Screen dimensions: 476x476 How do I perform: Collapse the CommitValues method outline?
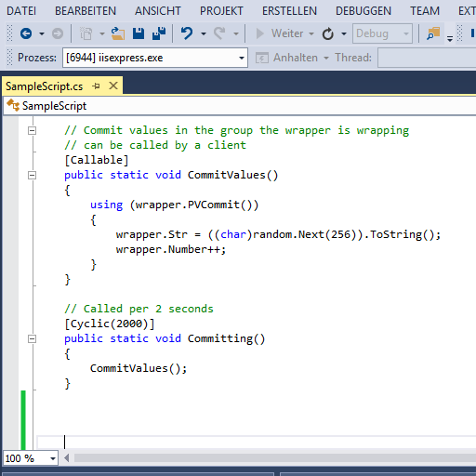click(x=32, y=175)
